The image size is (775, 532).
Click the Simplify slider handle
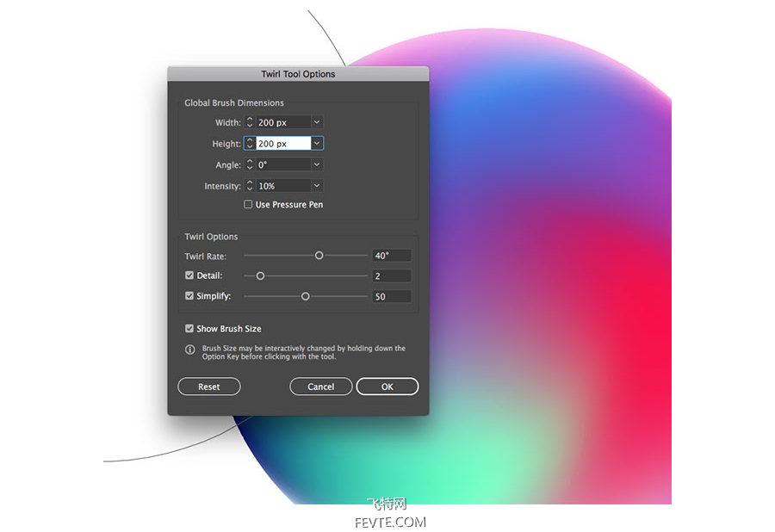click(x=306, y=296)
